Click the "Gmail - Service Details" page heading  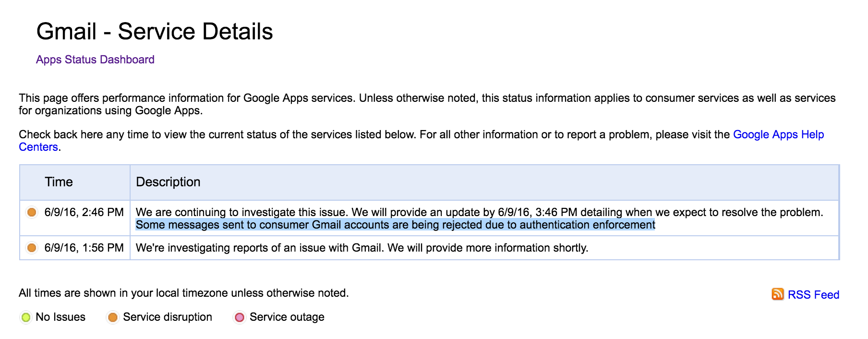[x=155, y=32]
